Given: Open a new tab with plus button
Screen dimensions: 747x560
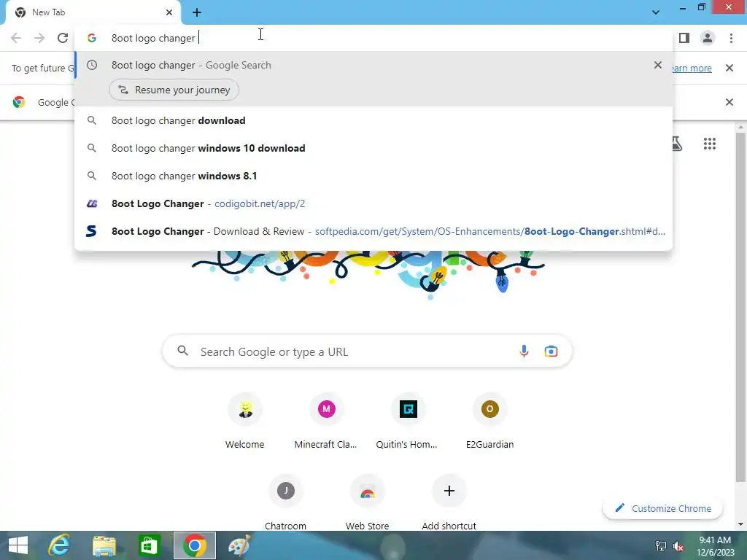Looking at the screenshot, I should [197, 12].
